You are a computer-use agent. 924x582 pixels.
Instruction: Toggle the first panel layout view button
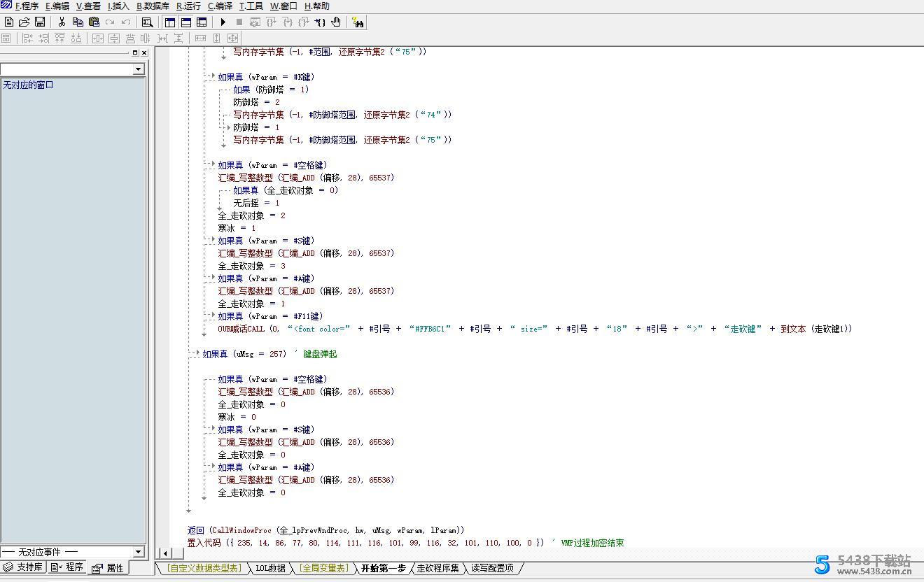pos(170,22)
